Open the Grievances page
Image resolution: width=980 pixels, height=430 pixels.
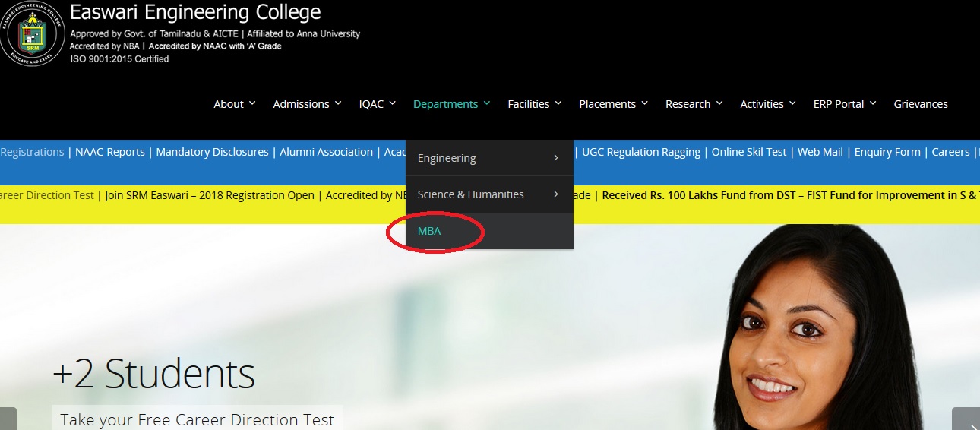(x=921, y=104)
